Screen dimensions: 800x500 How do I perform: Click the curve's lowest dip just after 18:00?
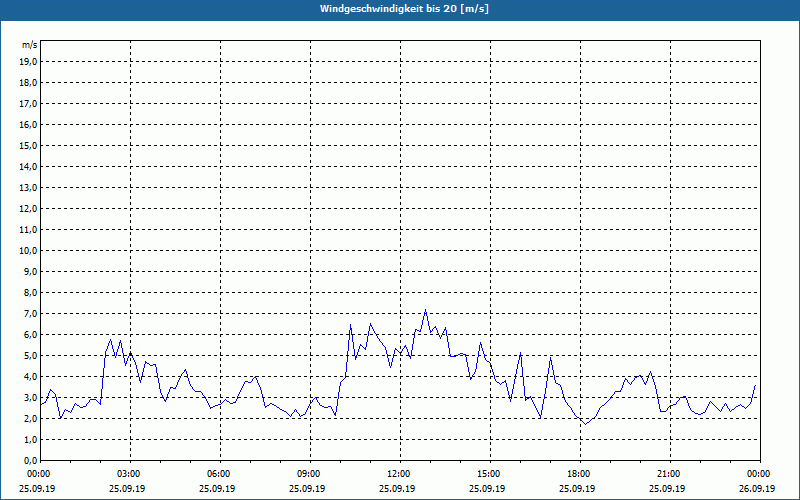pyautogui.click(x=586, y=424)
